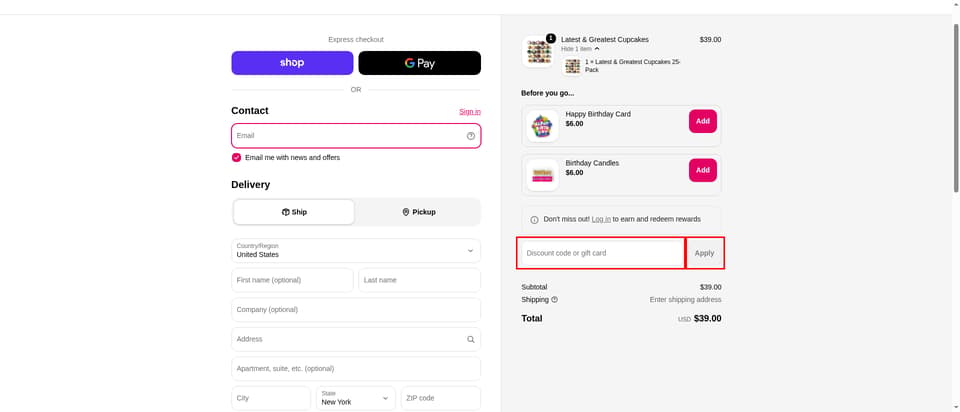Check out with Shop Pay button
The height and width of the screenshot is (412, 960).
[292, 63]
